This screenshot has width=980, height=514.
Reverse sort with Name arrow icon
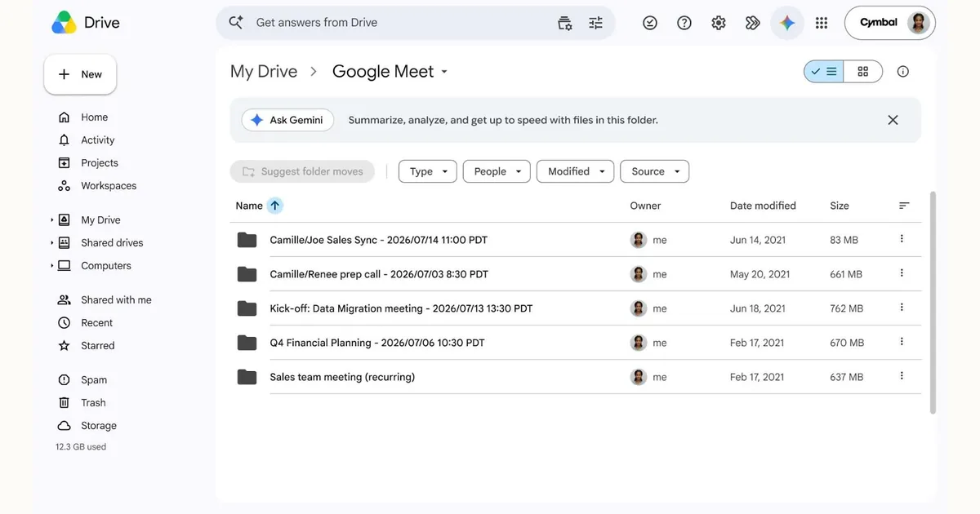pyautogui.click(x=275, y=206)
